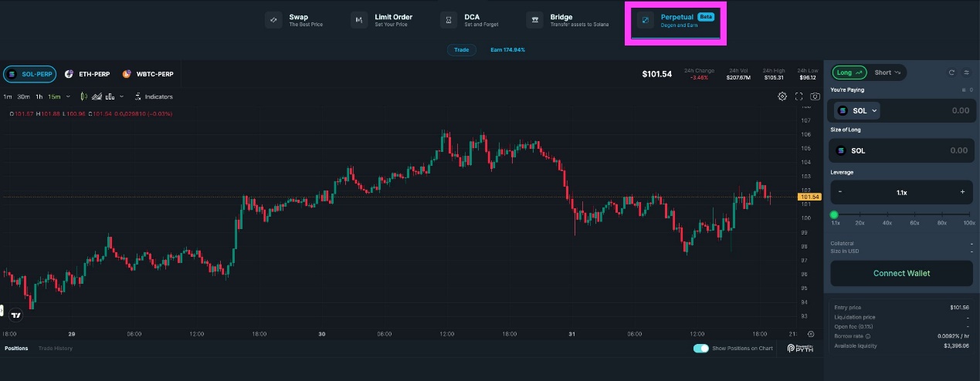Toggle Show Positions on Chart switch
The height and width of the screenshot is (381, 980).
click(700, 349)
